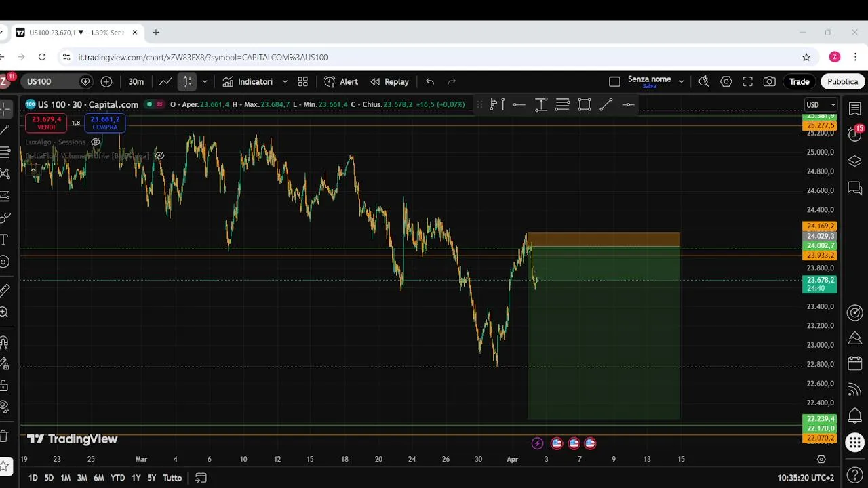Image resolution: width=868 pixels, height=488 pixels.
Task: Open notifications bell in right sidebar
Action: pyautogui.click(x=855, y=415)
